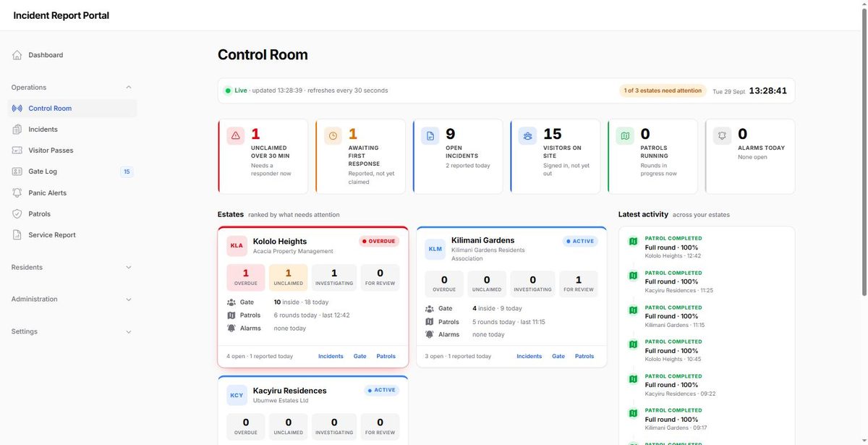Select Panic Alerts in the sidebar
868x445 pixels.
[72, 193]
